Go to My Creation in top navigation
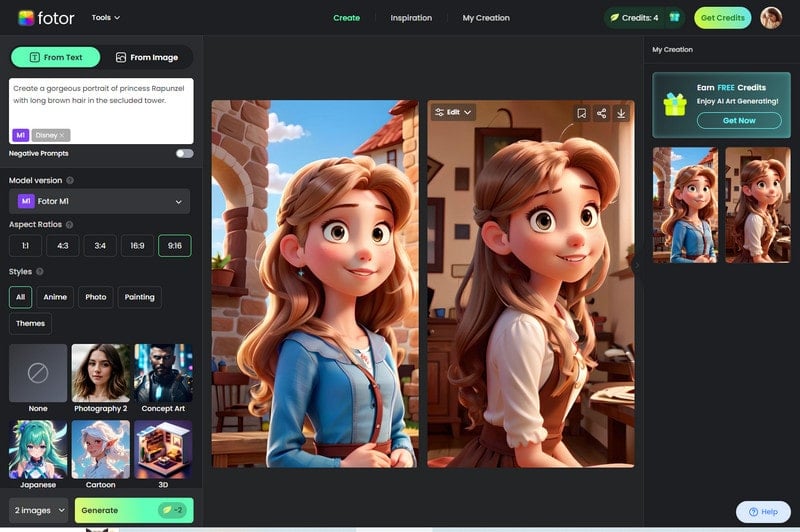 pyautogui.click(x=486, y=18)
